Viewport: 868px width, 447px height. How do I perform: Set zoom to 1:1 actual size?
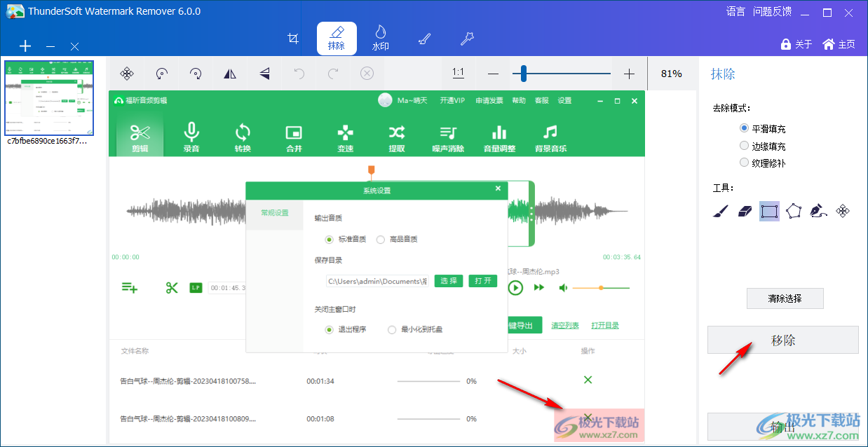458,73
